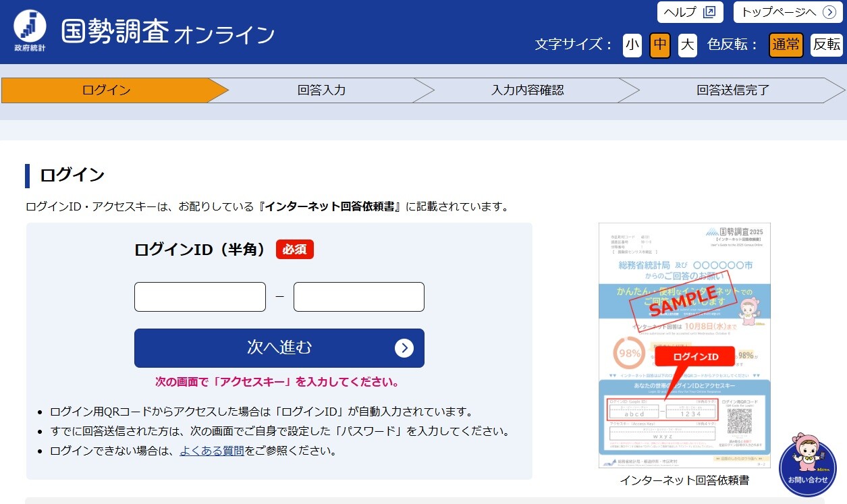Click the arrow icon in トップページへ
Image resolution: width=847 pixels, height=504 pixels.
pos(829,12)
